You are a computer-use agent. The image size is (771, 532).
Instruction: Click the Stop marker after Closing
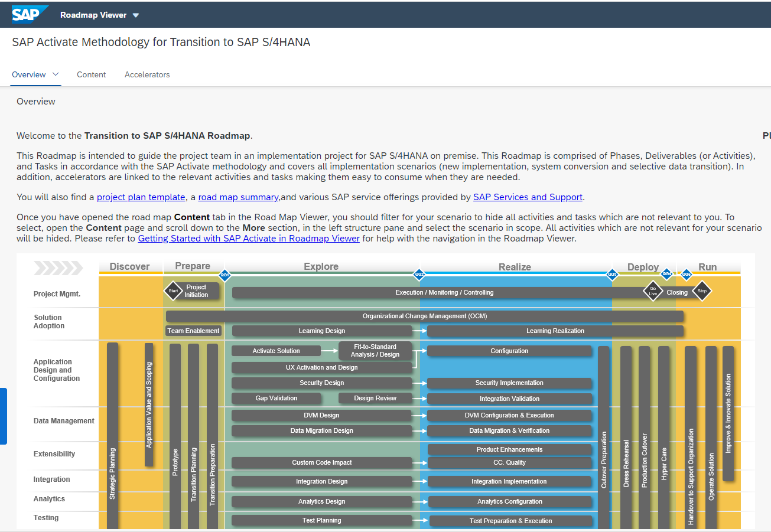tap(702, 291)
